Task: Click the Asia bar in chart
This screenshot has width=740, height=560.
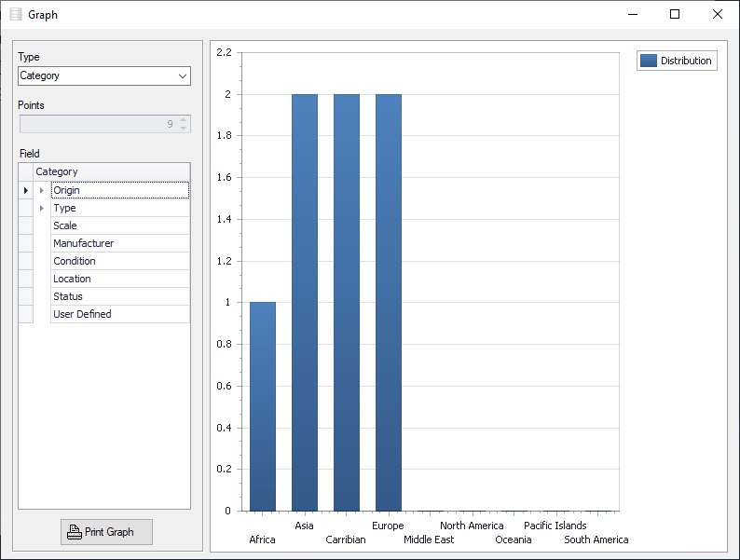Action: [305, 303]
